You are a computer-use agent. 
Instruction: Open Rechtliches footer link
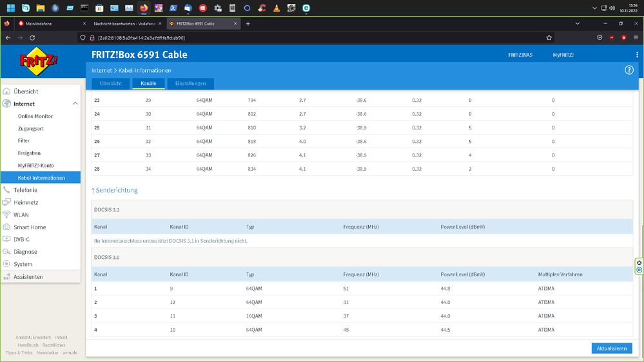click(54, 345)
